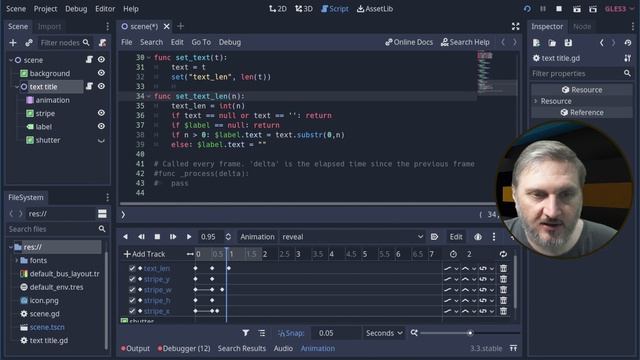This screenshot has height=360, width=640.
Task: Pause the running scene
Action: pyautogui.click(x=543, y=9)
